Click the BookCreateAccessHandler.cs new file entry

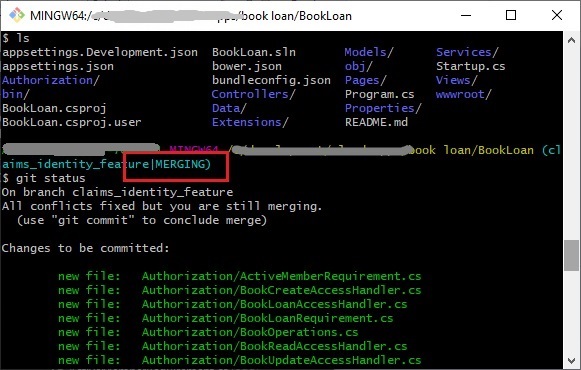point(239,290)
